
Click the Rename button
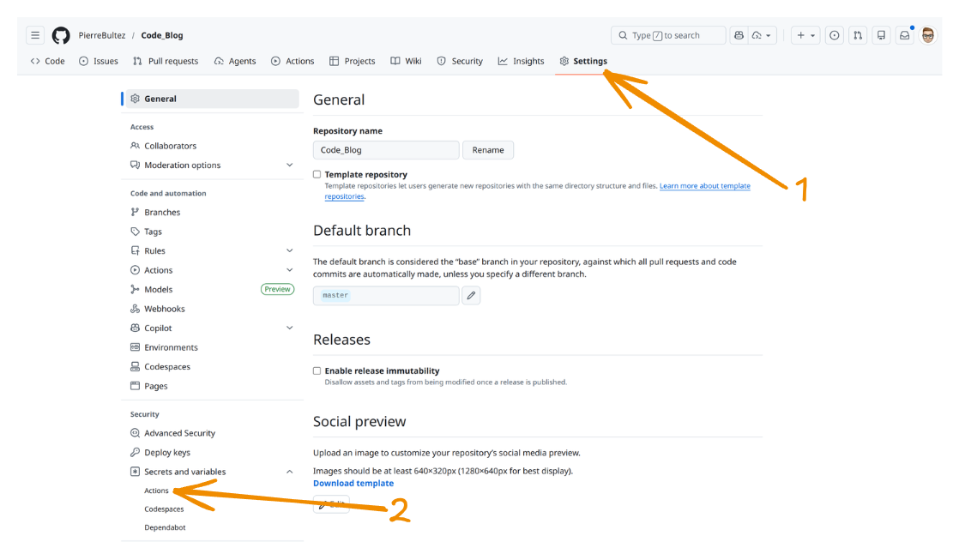tap(488, 150)
